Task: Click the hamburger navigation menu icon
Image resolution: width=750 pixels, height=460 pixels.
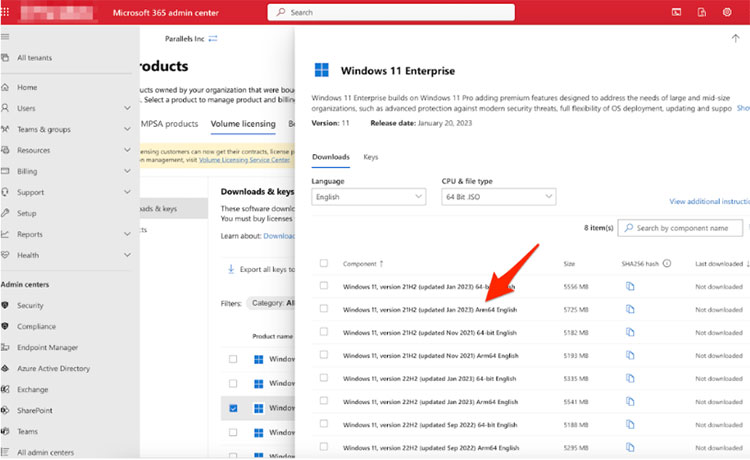Action: coord(6,36)
